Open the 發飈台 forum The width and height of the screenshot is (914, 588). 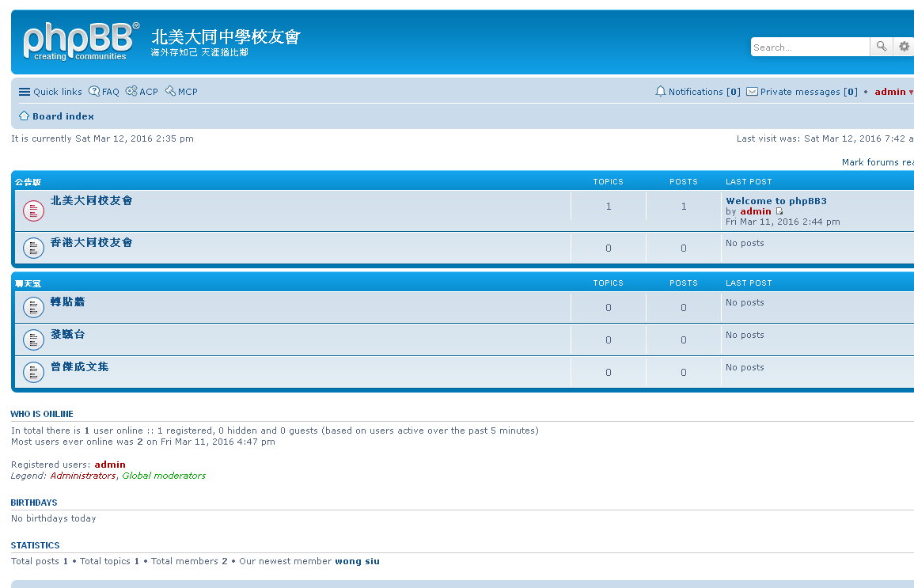67,334
